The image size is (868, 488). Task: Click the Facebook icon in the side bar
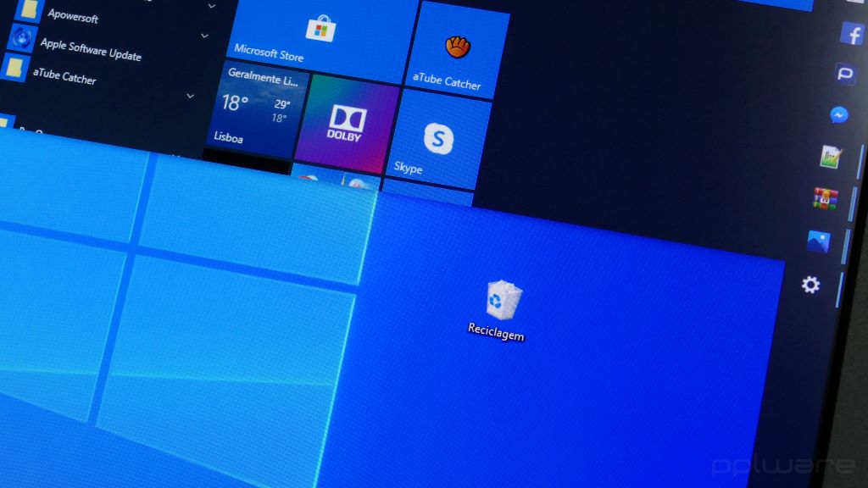[853, 34]
